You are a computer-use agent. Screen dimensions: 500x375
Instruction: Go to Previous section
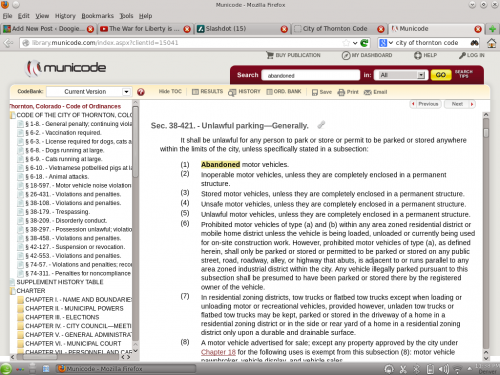click(x=425, y=104)
